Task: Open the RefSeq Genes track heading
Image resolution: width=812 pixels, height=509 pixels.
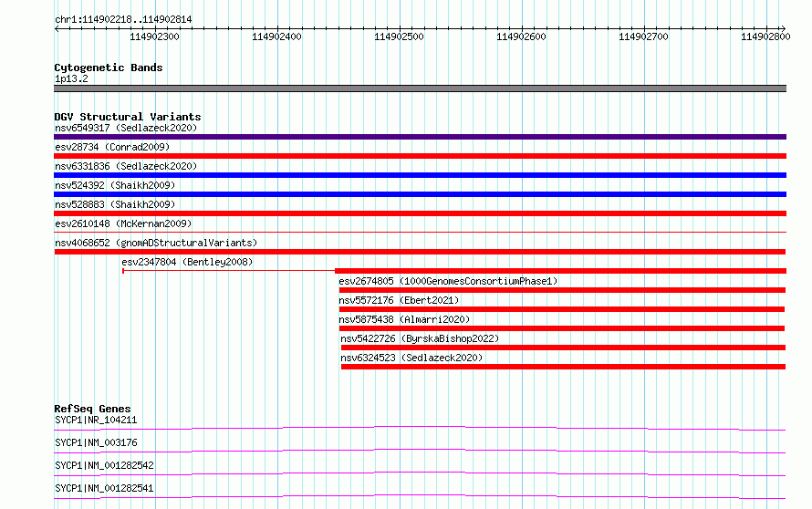Action: tap(92, 409)
